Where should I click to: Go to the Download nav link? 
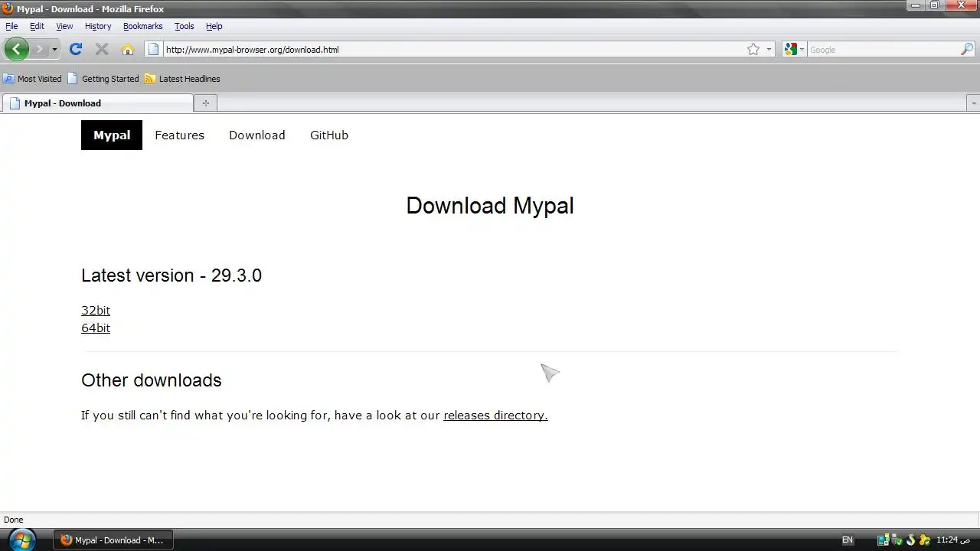point(256,135)
